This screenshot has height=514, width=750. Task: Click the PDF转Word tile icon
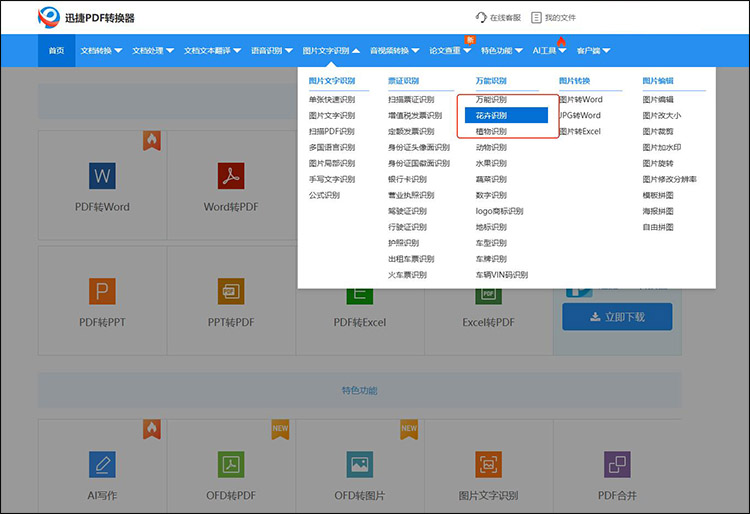(x=103, y=176)
